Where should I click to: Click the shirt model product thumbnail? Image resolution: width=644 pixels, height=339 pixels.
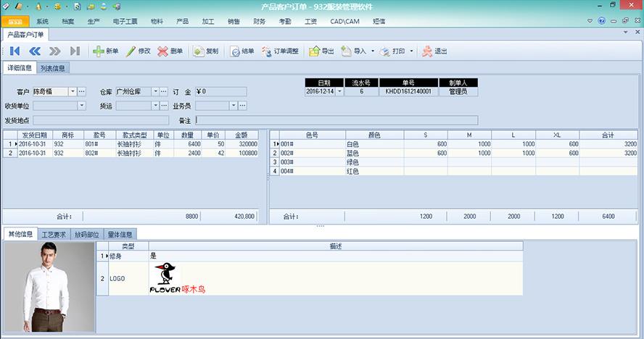(x=49, y=287)
